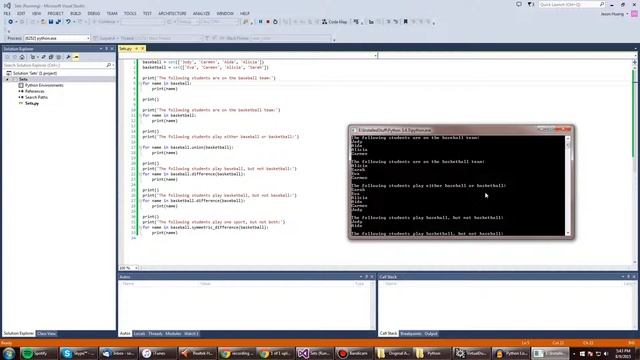Switch to the Modules tab
Viewport: 640px width, 360px height.
173,333
